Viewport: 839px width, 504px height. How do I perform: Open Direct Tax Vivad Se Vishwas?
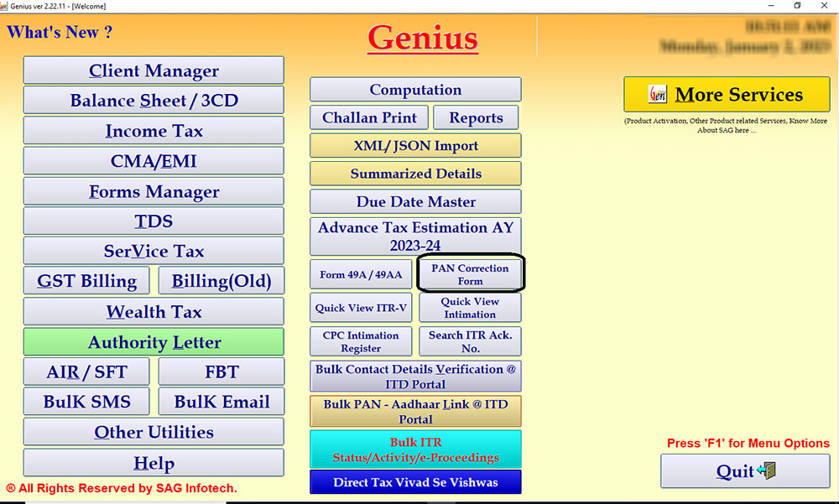click(x=415, y=482)
